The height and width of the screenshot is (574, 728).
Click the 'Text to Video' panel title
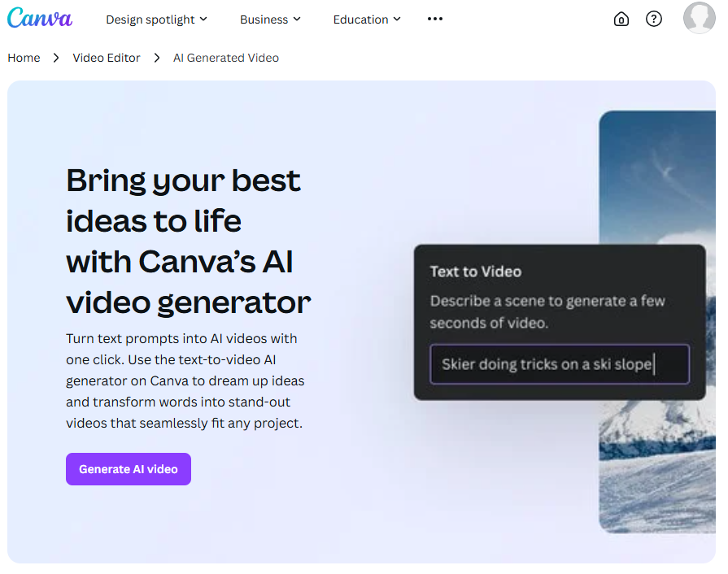point(475,272)
